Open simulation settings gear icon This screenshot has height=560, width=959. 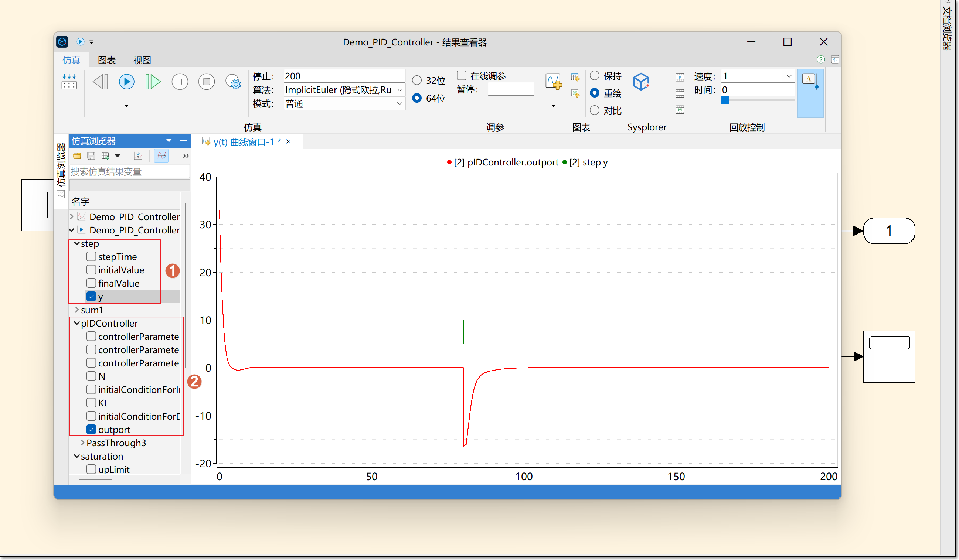[x=233, y=82]
